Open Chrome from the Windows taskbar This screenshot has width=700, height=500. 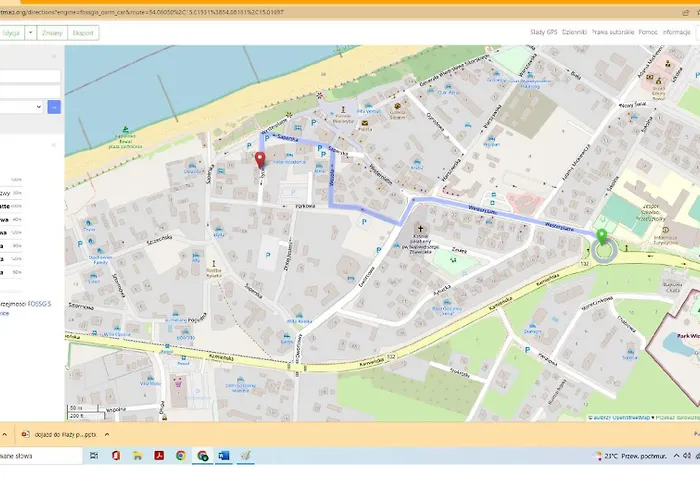coord(181,456)
